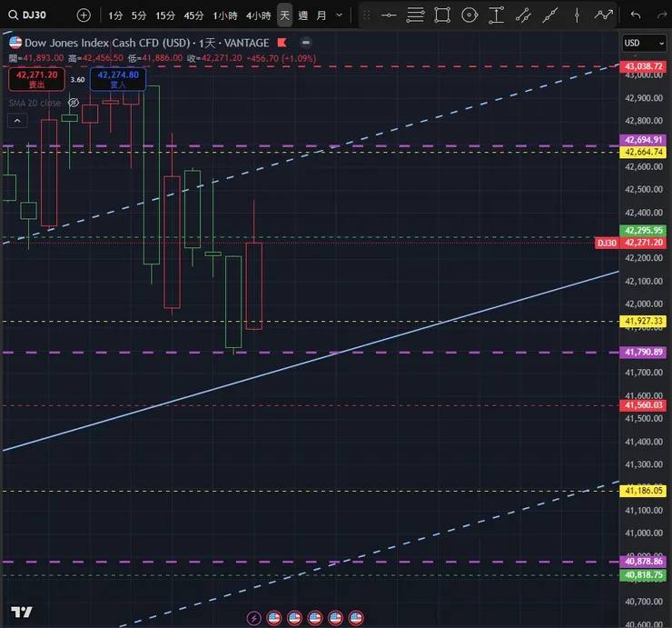This screenshot has width=672, height=628.
Task: Open the purple lightning event marker
Action: point(253,618)
